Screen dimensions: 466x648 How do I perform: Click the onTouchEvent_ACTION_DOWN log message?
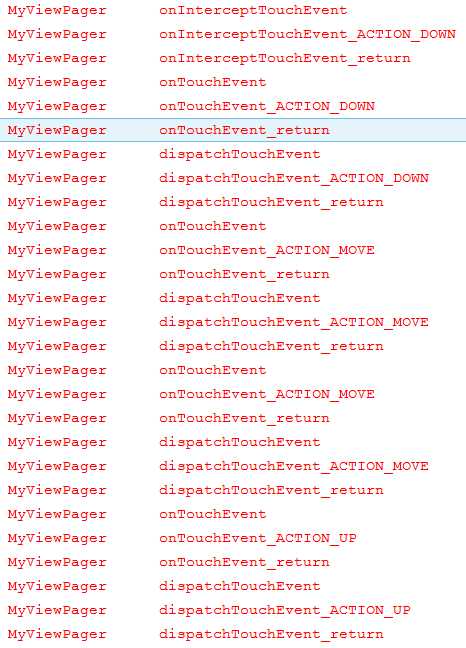coord(266,106)
